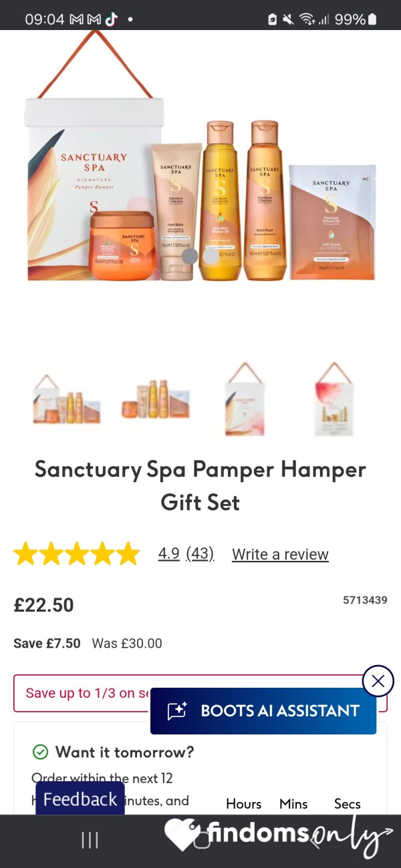Open TikTok notification icon in status bar
The height and width of the screenshot is (868, 401).
click(111, 19)
